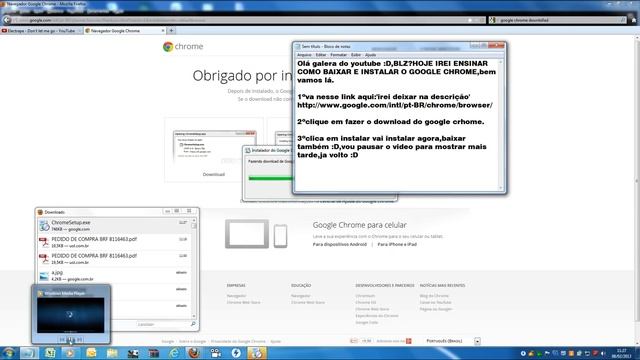Image resolution: width=640 pixels, height=360 pixels.
Task: Click the video camera taskbar icon
Action: [216, 353]
